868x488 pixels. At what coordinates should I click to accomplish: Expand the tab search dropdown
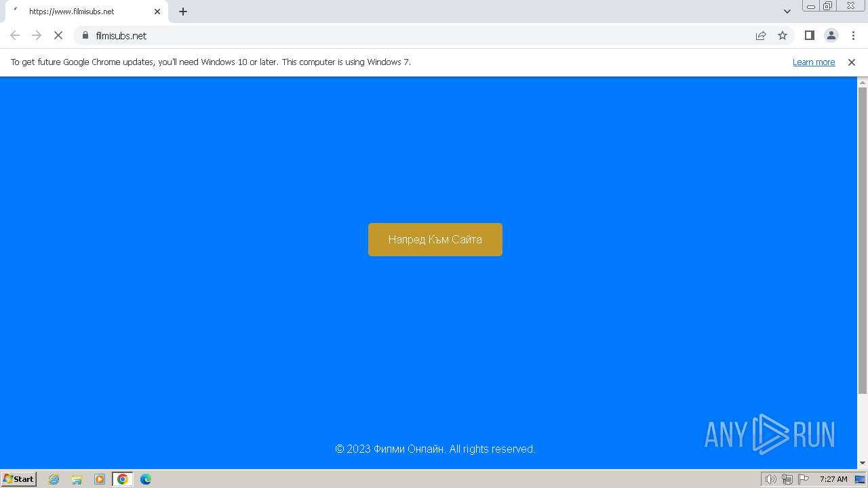[x=787, y=12]
